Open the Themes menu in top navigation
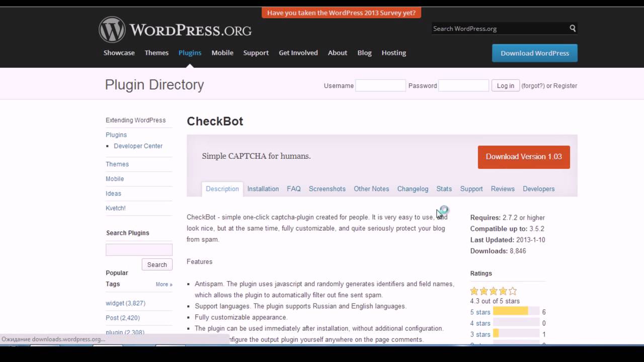 [156, 53]
